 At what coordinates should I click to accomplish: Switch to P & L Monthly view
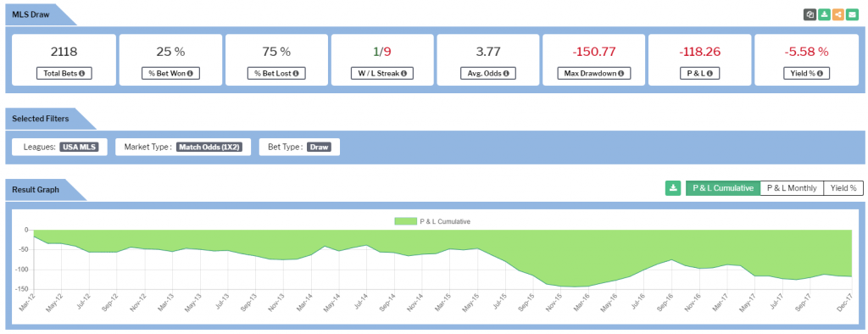coord(792,188)
